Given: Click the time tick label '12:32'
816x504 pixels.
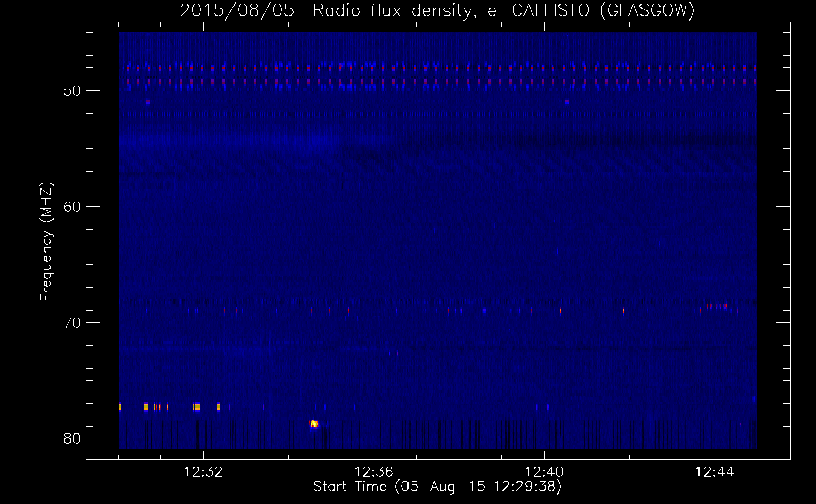Looking at the screenshot, I should click(203, 472).
